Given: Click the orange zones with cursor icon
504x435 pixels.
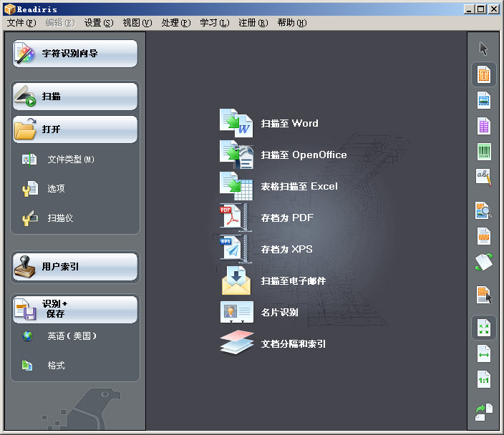Looking at the screenshot, I should coord(484,295).
